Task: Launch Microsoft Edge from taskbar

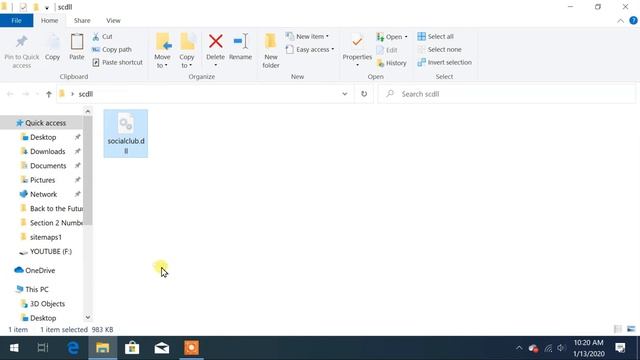Action: pyautogui.click(x=73, y=348)
